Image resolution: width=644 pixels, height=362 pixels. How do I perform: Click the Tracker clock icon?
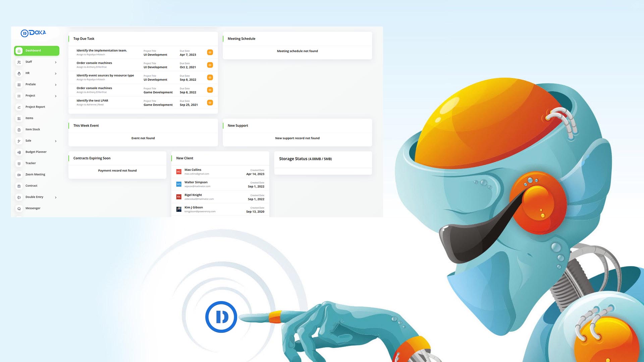tap(19, 164)
